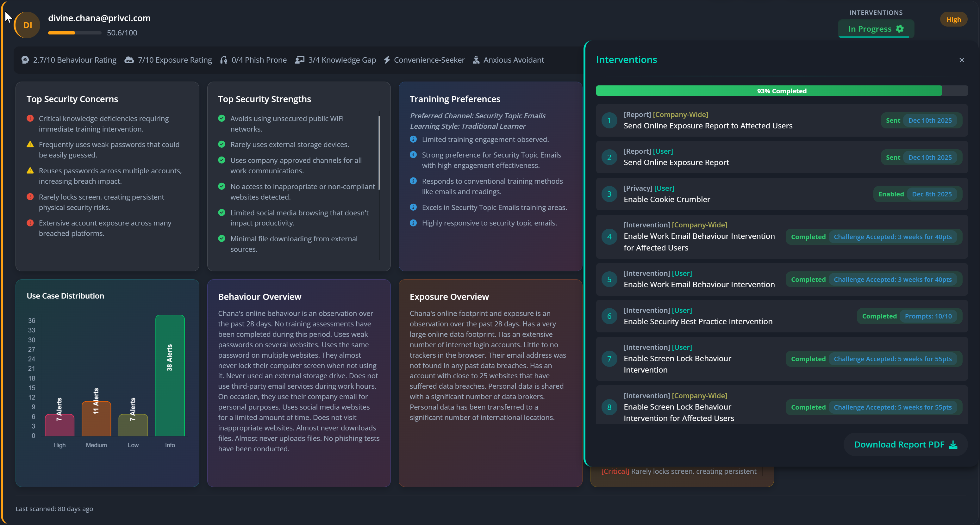Click the Convenience-Seeker lightning bolt icon
Image resolution: width=980 pixels, height=525 pixels.
coord(387,60)
